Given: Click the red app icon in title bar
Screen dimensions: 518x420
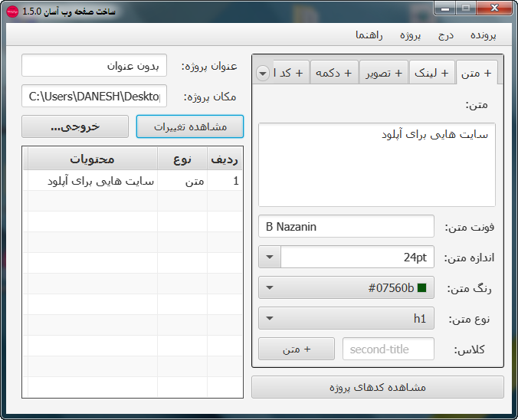Looking at the screenshot, I should coord(12,12).
